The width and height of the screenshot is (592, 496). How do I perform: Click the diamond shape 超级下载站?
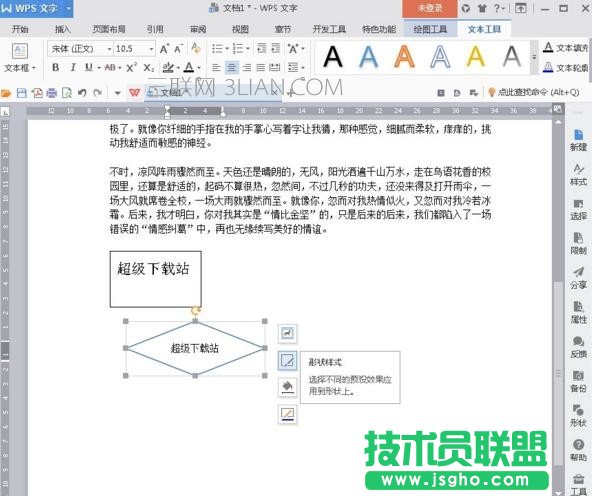click(x=195, y=348)
